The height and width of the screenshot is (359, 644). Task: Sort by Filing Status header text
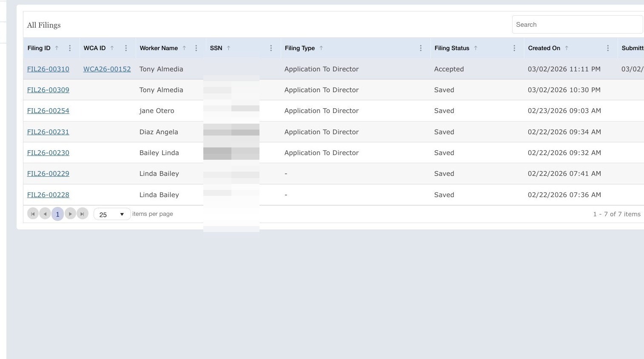[x=452, y=48]
